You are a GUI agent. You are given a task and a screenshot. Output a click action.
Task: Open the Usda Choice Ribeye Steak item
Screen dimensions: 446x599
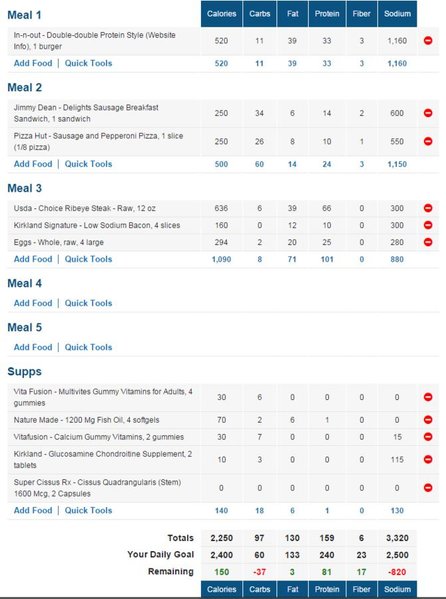coord(84,208)
